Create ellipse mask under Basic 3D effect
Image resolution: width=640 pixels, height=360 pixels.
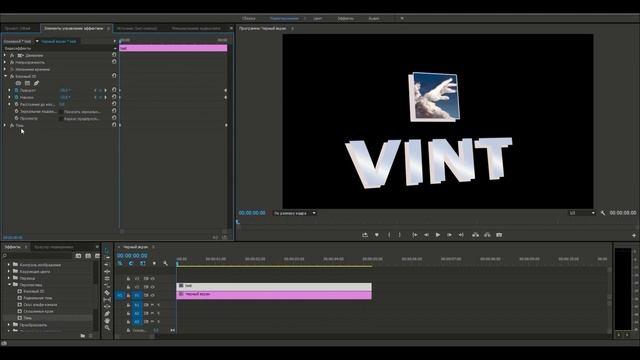click(18, 83)
